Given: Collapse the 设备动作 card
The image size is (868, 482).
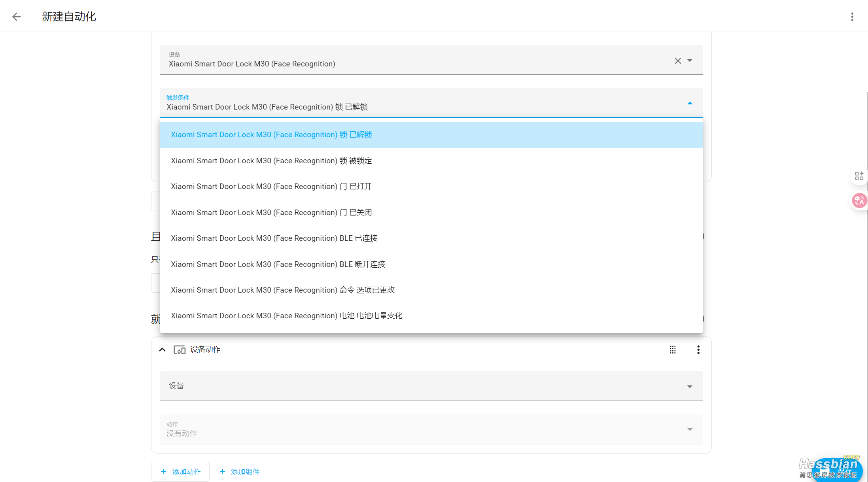Looking at the screenshot, I should [x=162, y=350].
